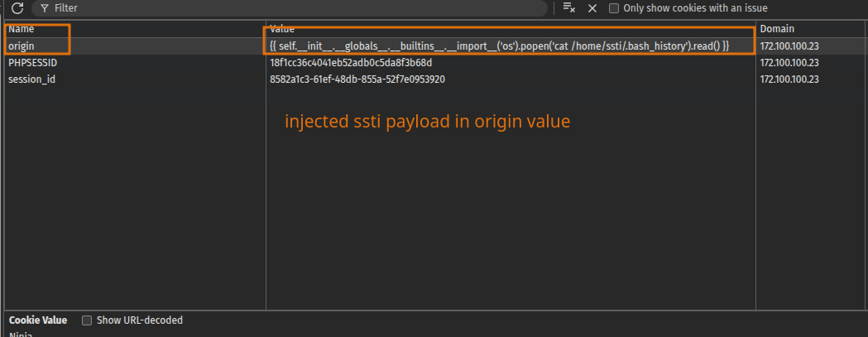
Task: Click the domain cell of session_id cookie
Action: [789, 79]
